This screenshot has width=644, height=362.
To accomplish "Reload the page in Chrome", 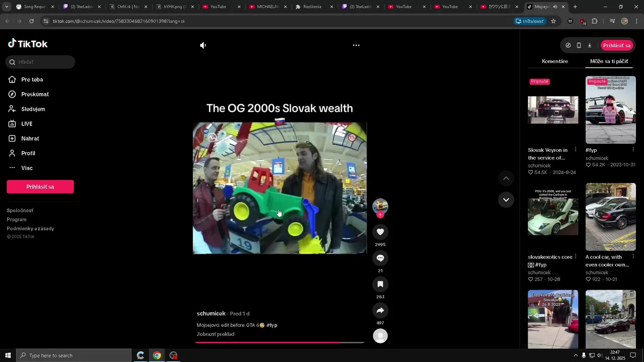I will tap(31, 21).
